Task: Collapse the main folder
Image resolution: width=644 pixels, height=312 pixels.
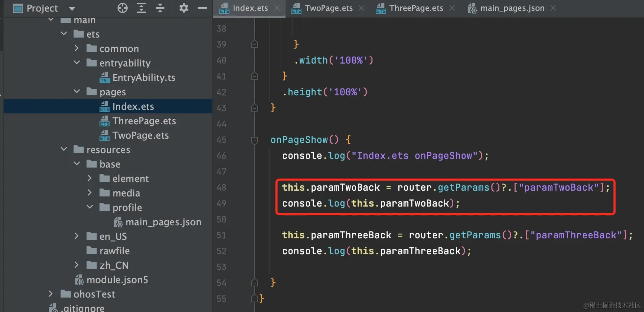Action: click(51, 19)
